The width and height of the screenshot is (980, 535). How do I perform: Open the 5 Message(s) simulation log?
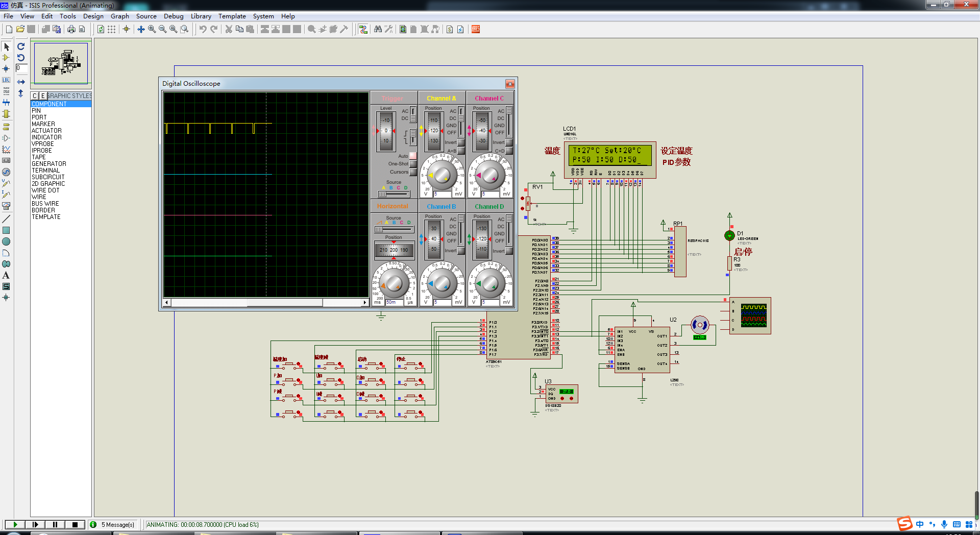(x=117, y=525)
